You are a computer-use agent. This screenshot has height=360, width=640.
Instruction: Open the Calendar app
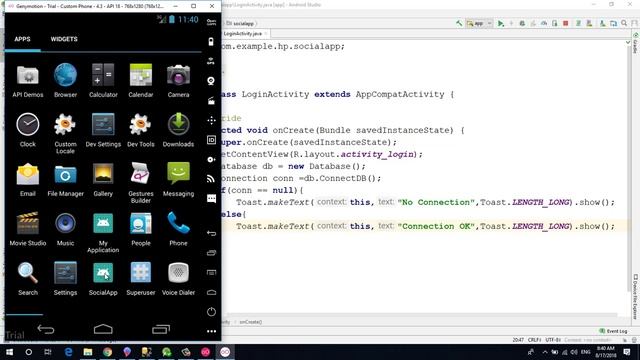pyautogui.click(x=141, y=81)
